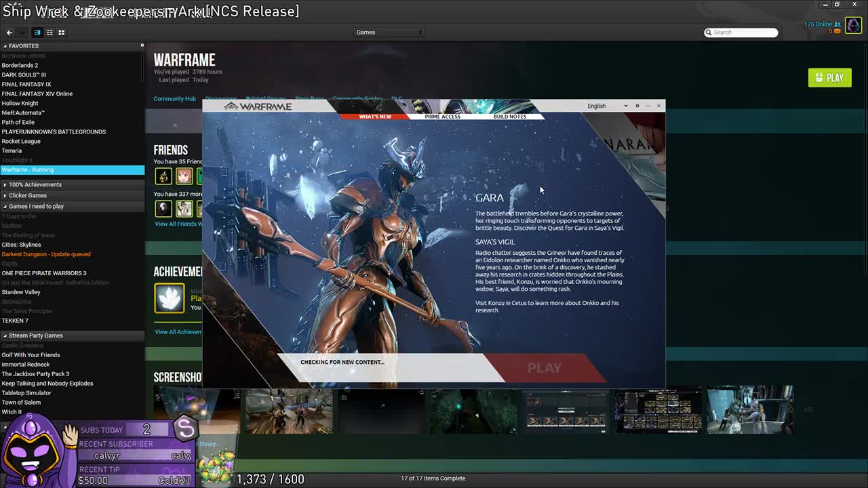This screenshot has width=868, height=488.
Task: Select Rocket League in the library
Action: pyautogui.click(x=21, y=141)
